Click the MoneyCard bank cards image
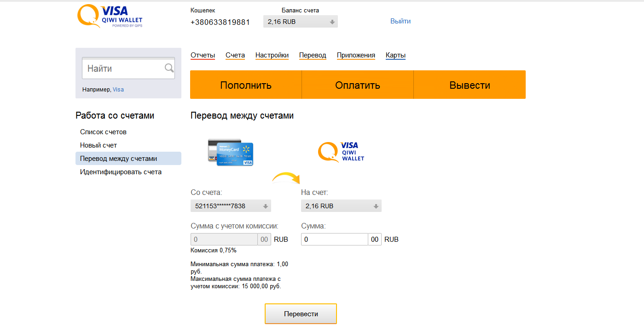 click(x=231, y=152)
